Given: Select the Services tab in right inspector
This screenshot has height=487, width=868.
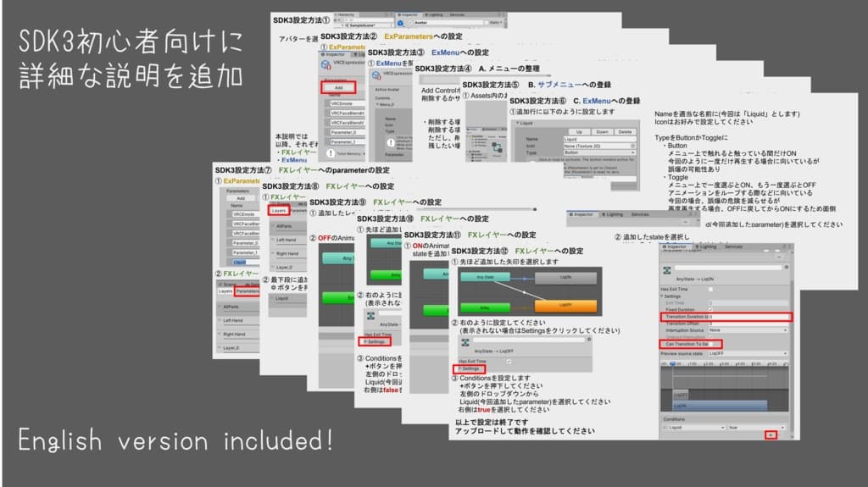Looking at the screenshot, I should coord(733,246).
